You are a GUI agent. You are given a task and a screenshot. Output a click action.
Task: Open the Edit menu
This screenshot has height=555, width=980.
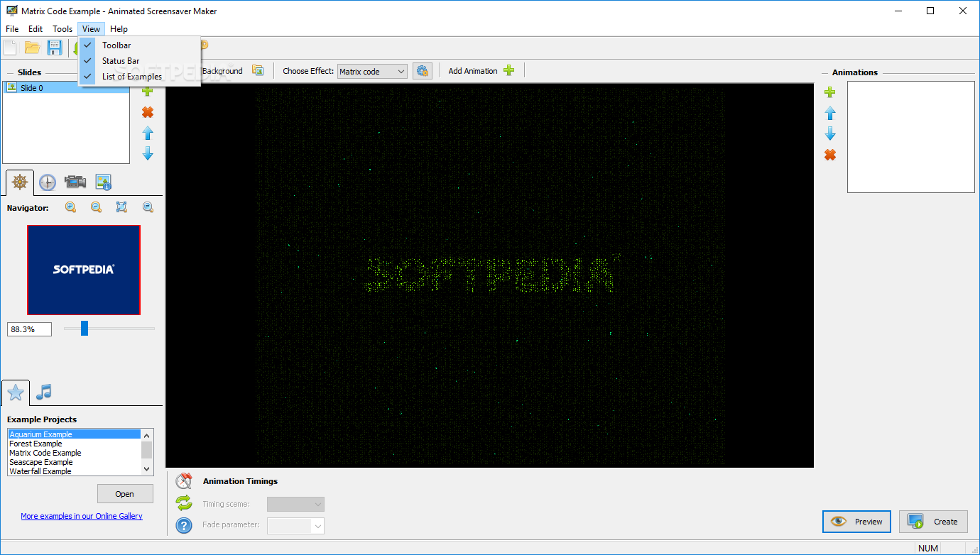click(x=36, y=29)
